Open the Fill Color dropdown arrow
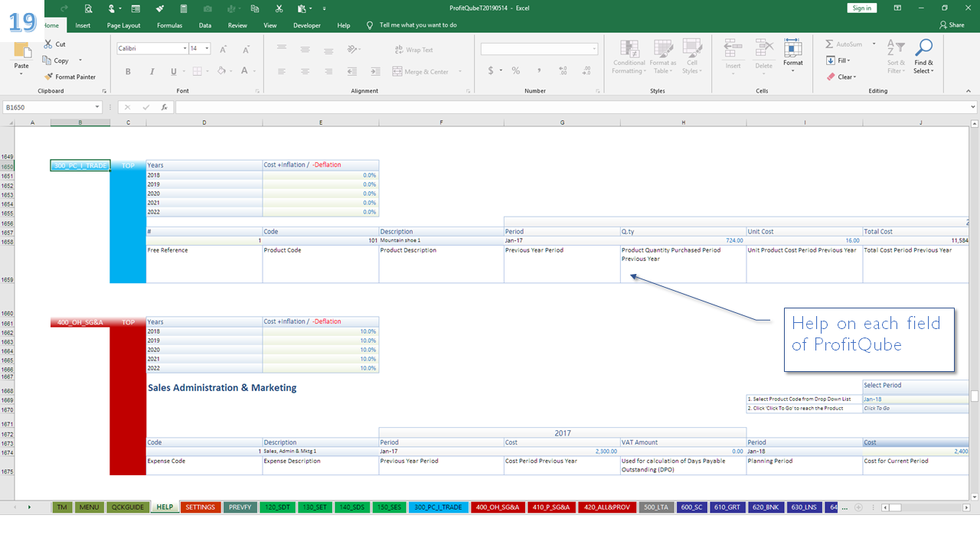980x551 pixels. (230, 71)
